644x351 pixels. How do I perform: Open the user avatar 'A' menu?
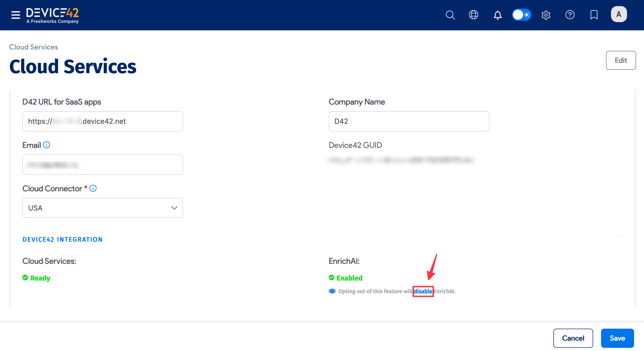(x=618, y=14)
